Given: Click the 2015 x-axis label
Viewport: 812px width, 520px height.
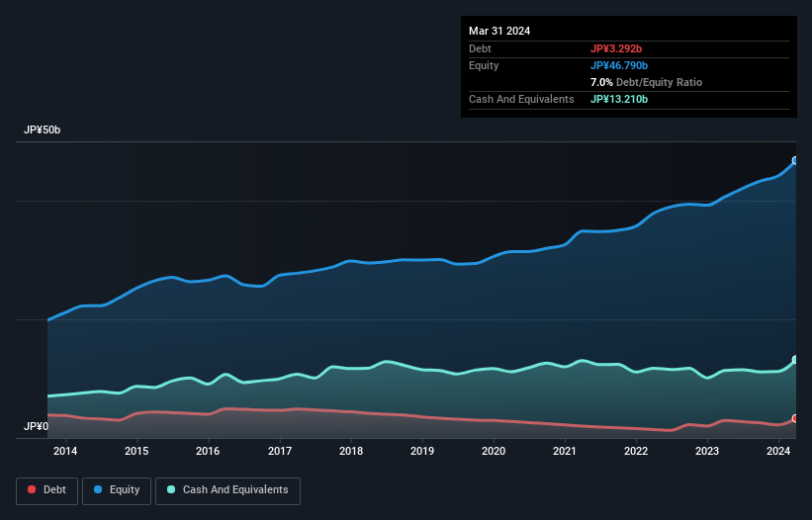Looking at the screenshot, I should pyautogui.click(x=136, y=451).
